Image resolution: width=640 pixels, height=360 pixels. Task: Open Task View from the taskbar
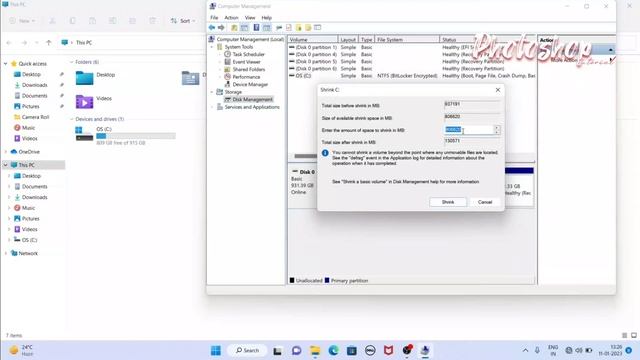pos(278,350)
